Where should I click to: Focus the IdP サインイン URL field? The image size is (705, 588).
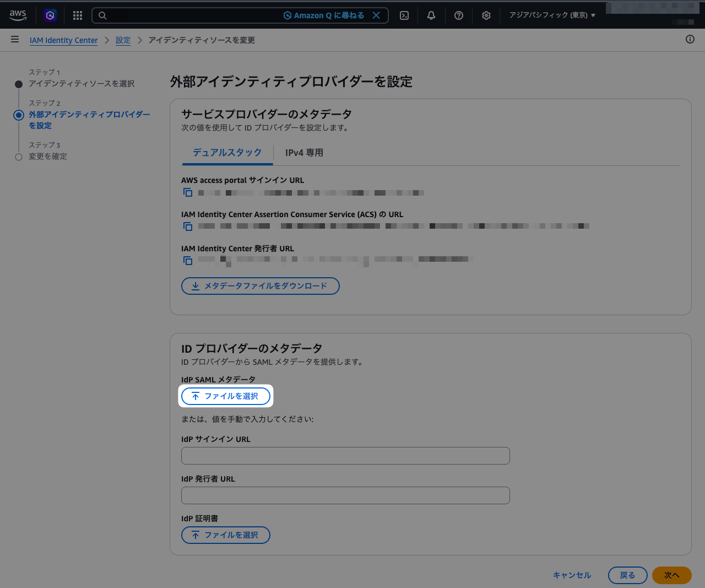click(345, 456)
